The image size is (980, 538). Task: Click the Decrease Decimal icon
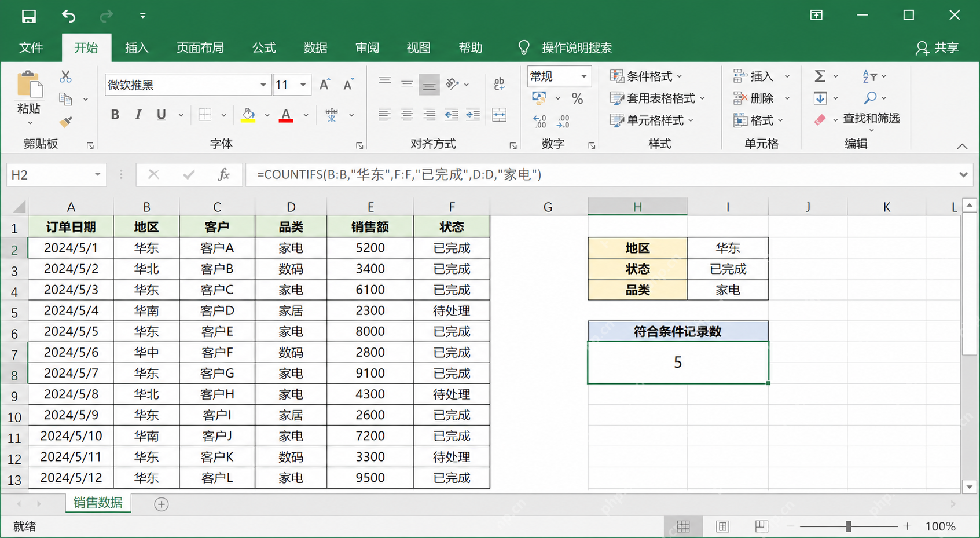(563, 120)
